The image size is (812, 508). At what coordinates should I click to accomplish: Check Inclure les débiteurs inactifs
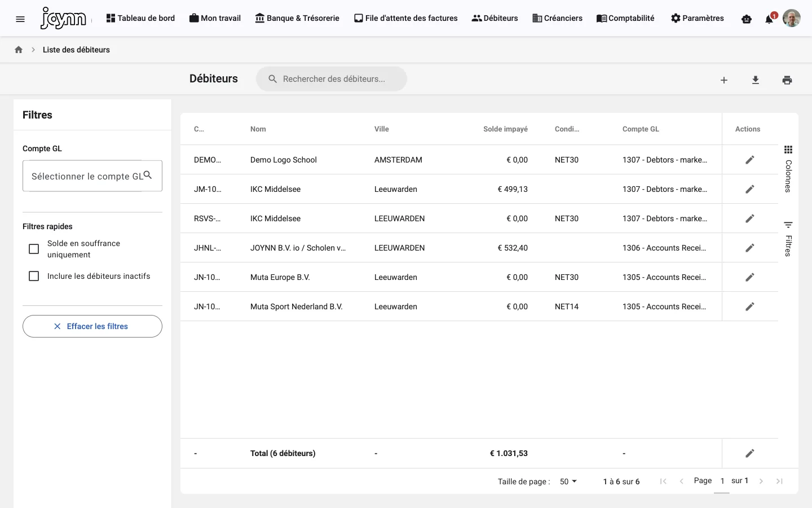click(34, 276)
